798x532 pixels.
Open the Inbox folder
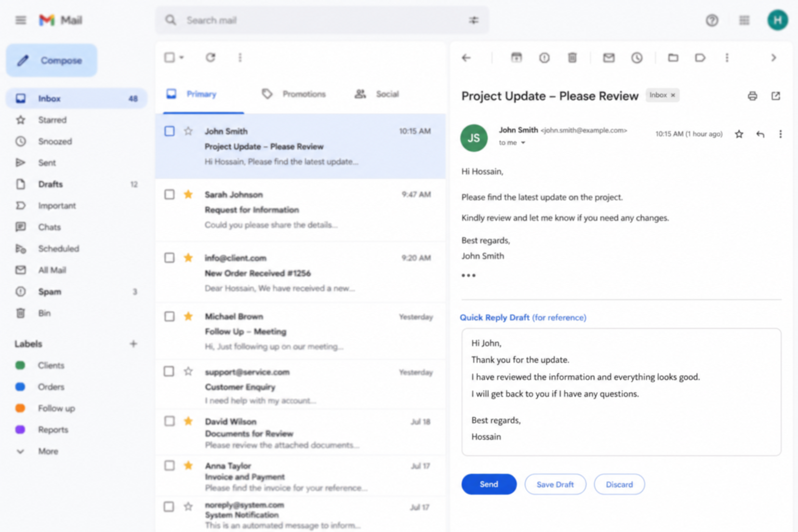(76, 98)
